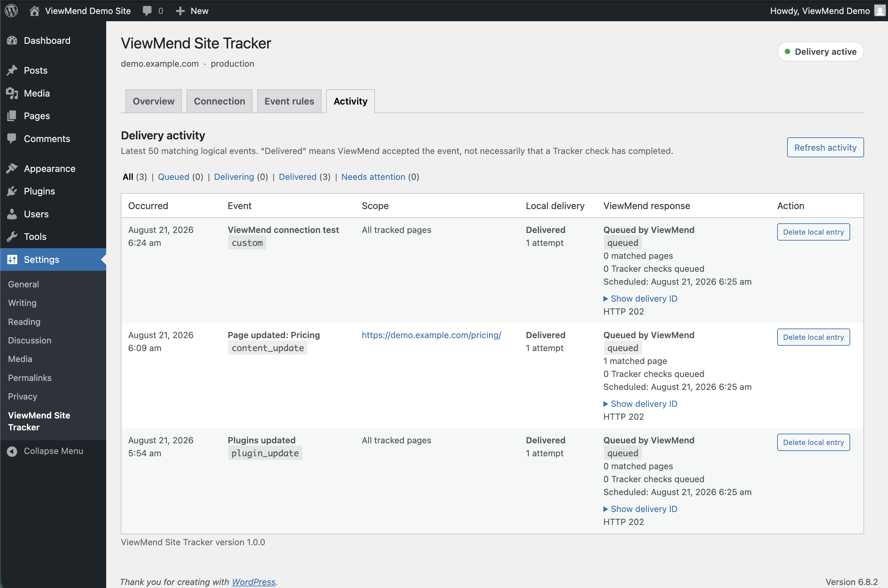Click the content_update event code

(268, 348)
